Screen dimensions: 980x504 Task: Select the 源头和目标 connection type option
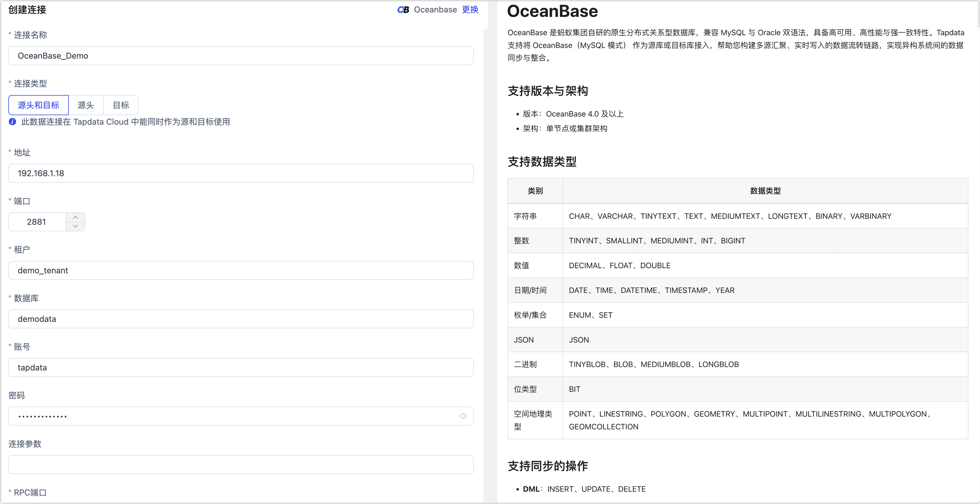click(38, 105)
